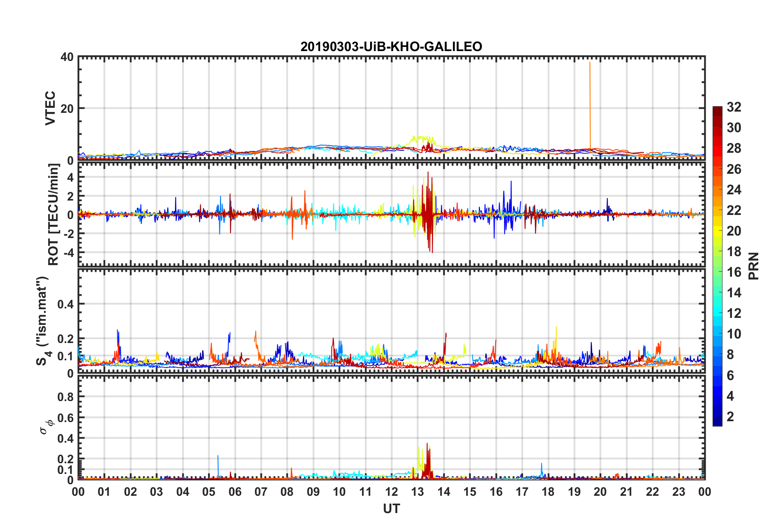Click the sigma-phi y-axis label
783x532 pixels.
(47, 426)
